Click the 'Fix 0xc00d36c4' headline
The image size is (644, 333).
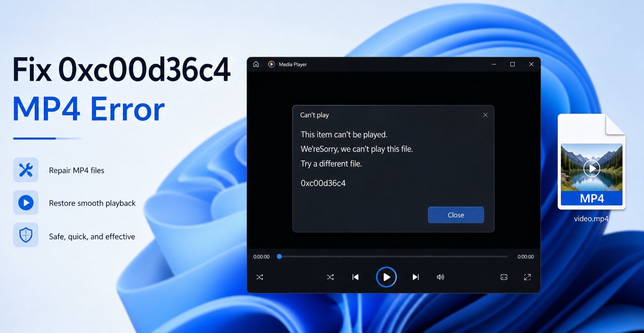pyautogui.click(x=121, y=69)
